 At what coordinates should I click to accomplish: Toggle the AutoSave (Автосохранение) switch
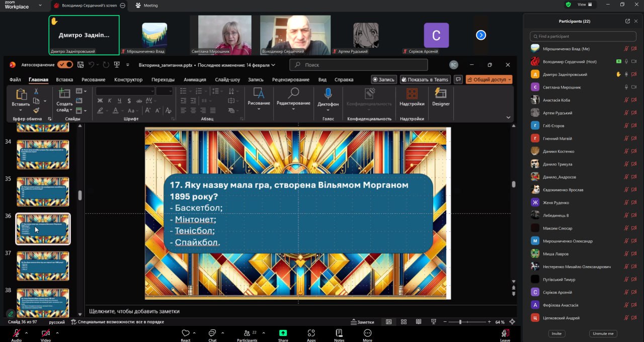point(65,65)
